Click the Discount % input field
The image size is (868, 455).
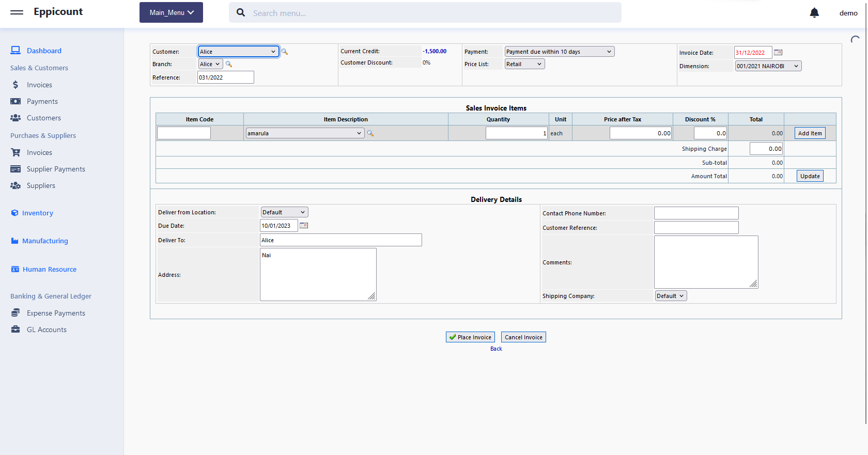[x=710, y=133]
